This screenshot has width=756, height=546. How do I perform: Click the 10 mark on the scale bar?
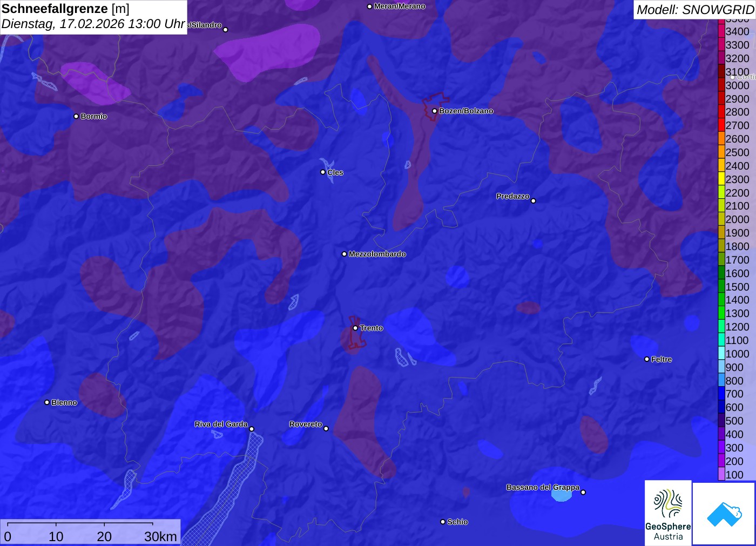pos(56,536)
